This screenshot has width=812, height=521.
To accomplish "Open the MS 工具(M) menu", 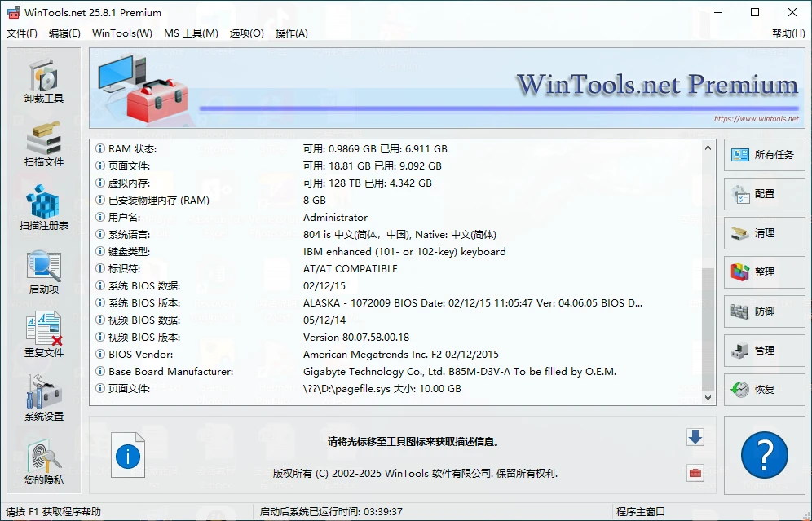I will click(x=191, y=33).
